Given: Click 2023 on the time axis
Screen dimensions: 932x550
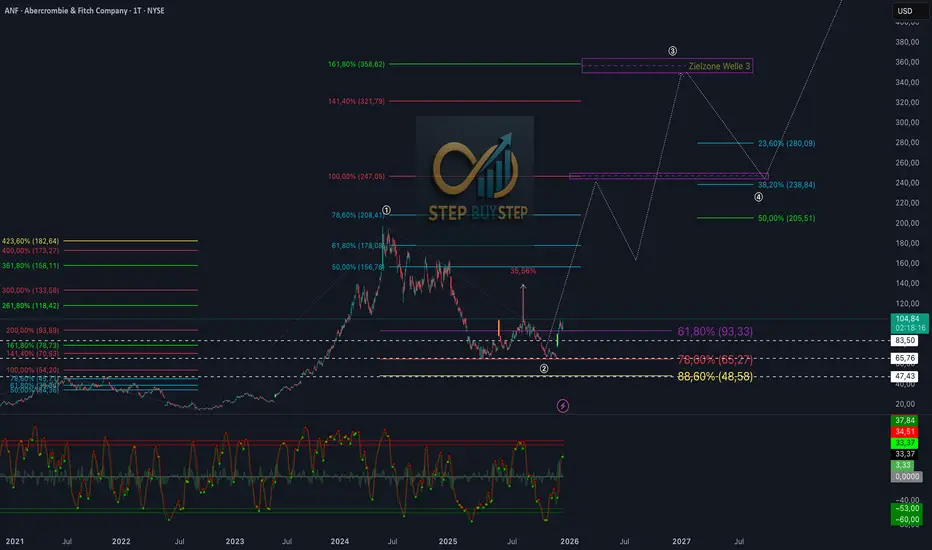Looking at the screenshot, I should click(235, 542).
